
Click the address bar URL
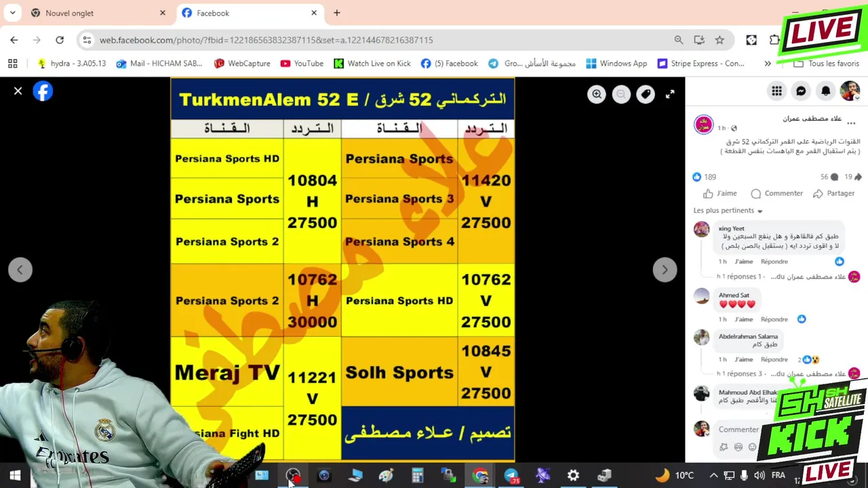[266, 40]
